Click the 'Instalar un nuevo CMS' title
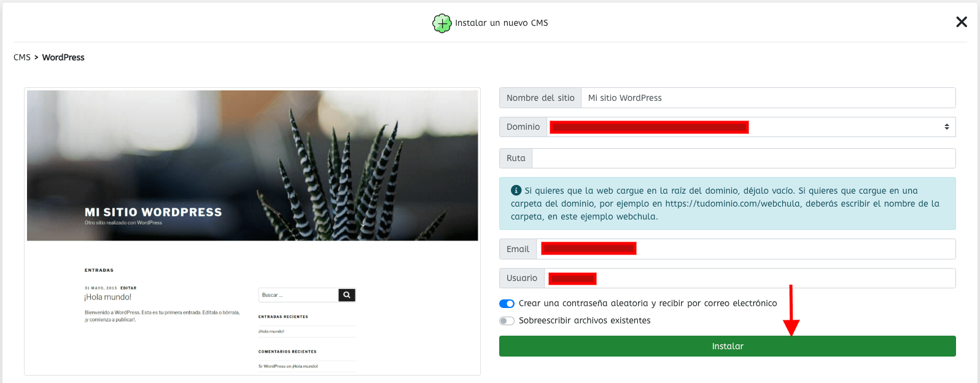Screen dimensions: 980x383 (501, 23)
